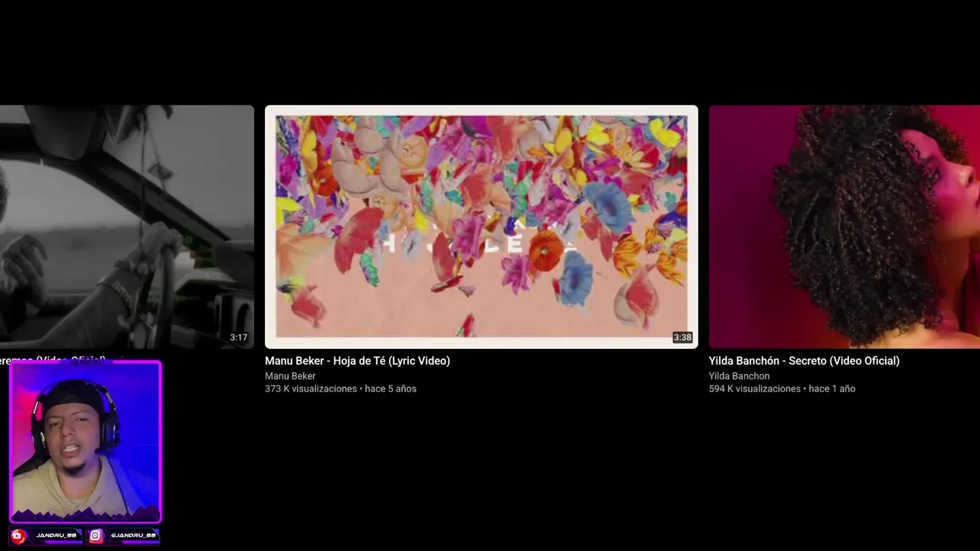Screen dimensions: 980x551
Task: Click the YouTube icon in the streamer overlay
Action: click(18, 536)
